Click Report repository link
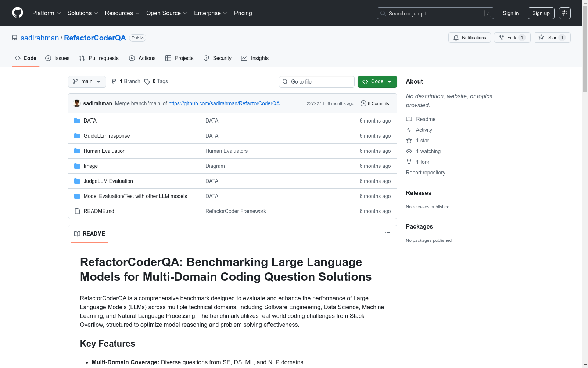Viewport: 588px width, 368px height. click(426, 173)
